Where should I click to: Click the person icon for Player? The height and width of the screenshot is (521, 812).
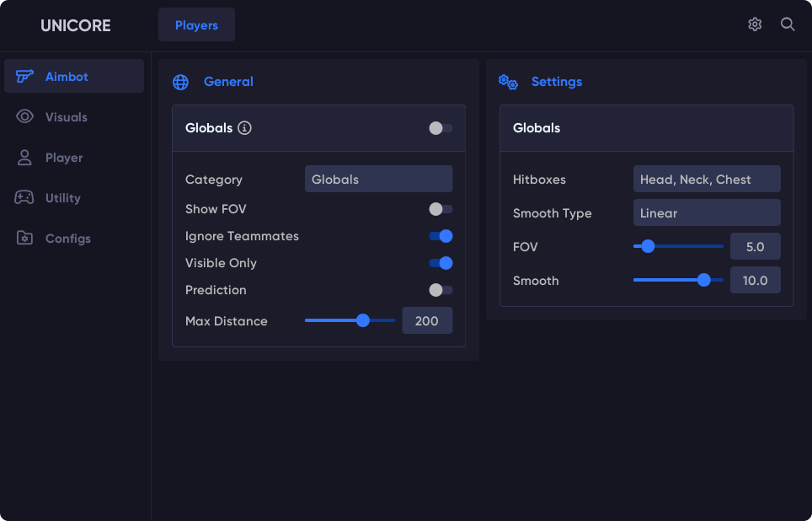pyautogui.click(x=24, y=158)
